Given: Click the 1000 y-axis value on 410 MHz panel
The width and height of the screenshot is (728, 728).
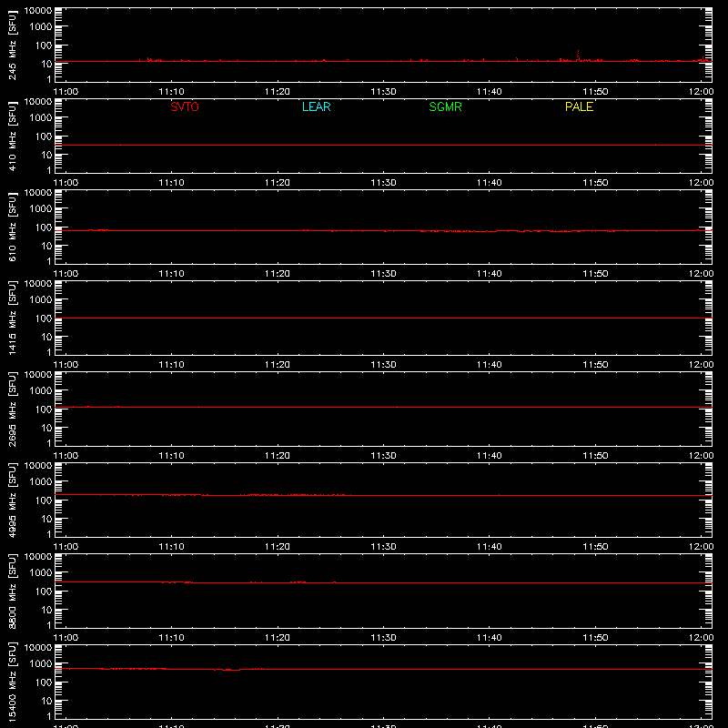Looking at the screenshot, I should point(41,117).
